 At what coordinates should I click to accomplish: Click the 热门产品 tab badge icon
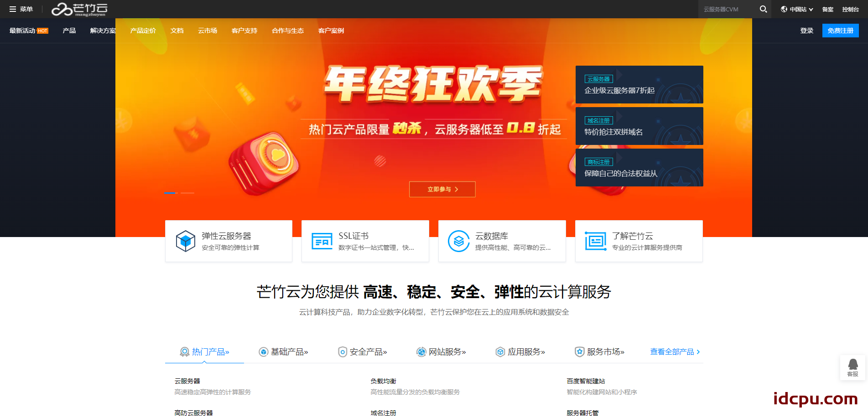pyautogui.click(x=185, y=352)
